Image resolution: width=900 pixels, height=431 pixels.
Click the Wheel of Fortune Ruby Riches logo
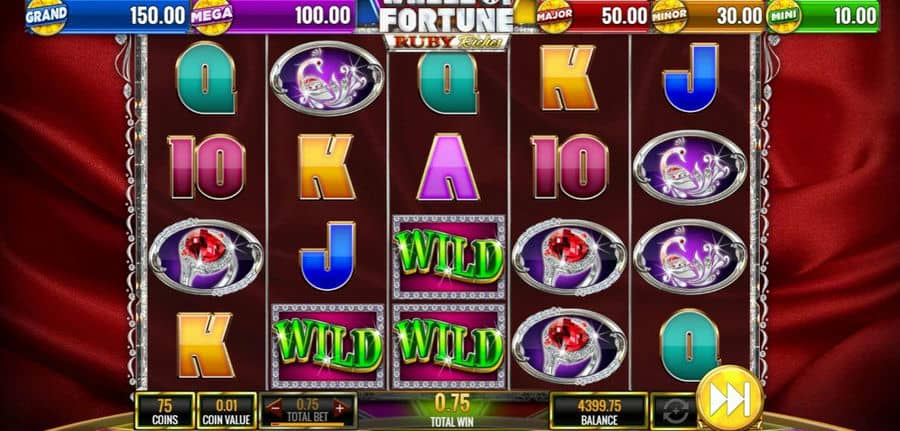click(446, 24)
